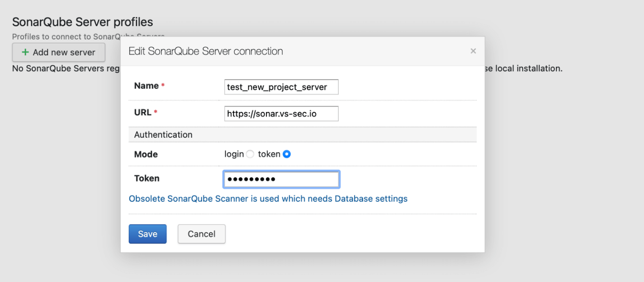Image resolution: width=644 pixels, height=282 pixels.
Task: Select the token authentication mode
Action: click(286, 154)
